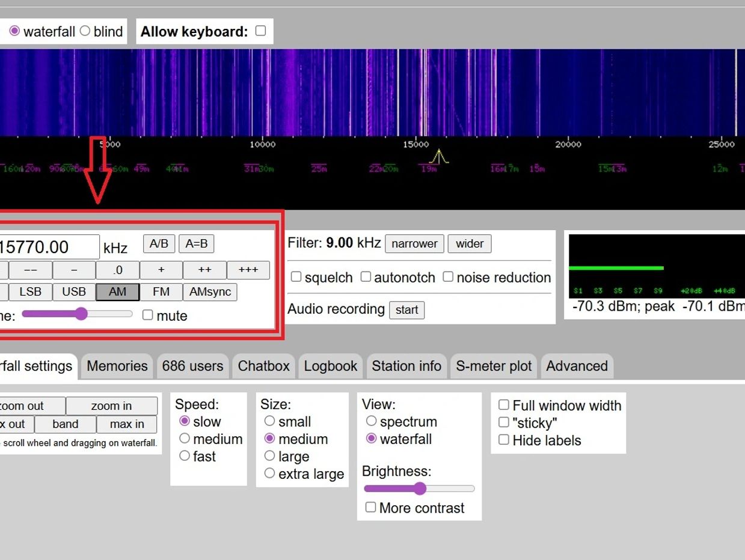Click the 19m band label on the scale
Image resolution: width=745 pixels, height=560 pixels.
tap(428, 169)
